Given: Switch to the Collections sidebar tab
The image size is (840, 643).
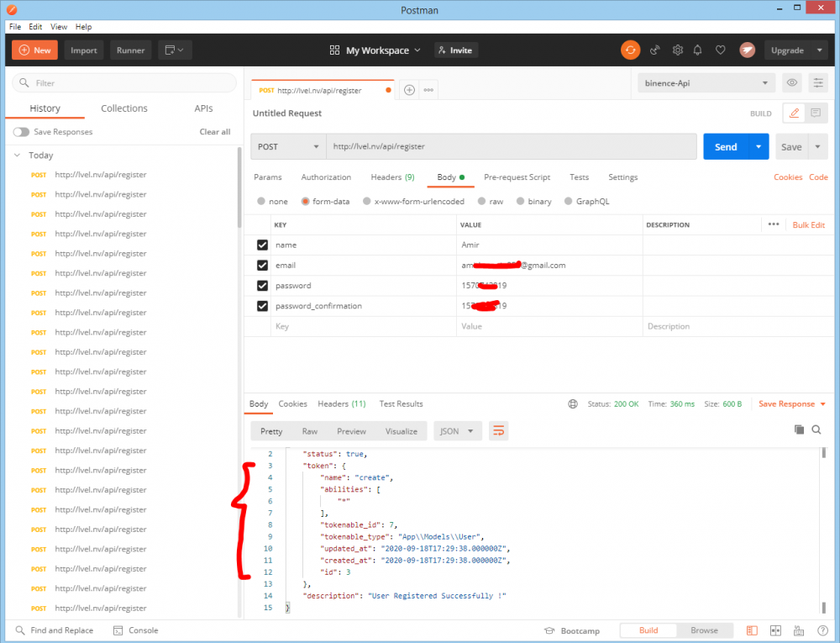Looking at the screenshot, I should pos(124,108).
